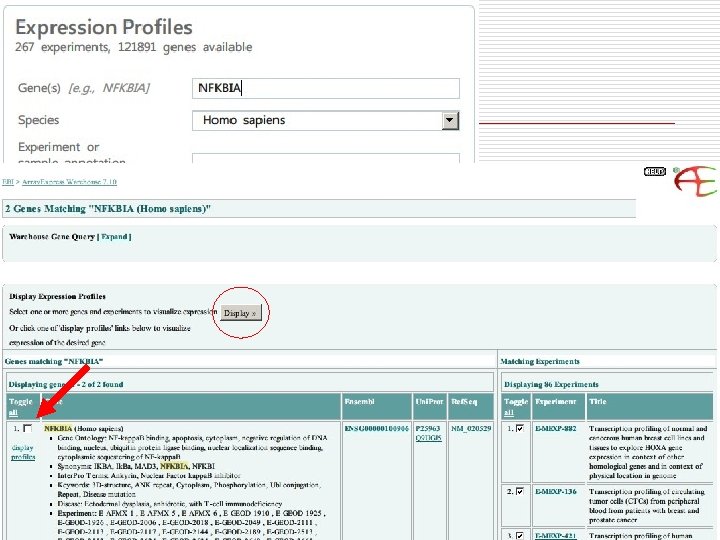Image resolution: width=720 pixels, height=540 pixels.
Task: Click the Display button
Action: pyautogui.click(x=241, y=313)
